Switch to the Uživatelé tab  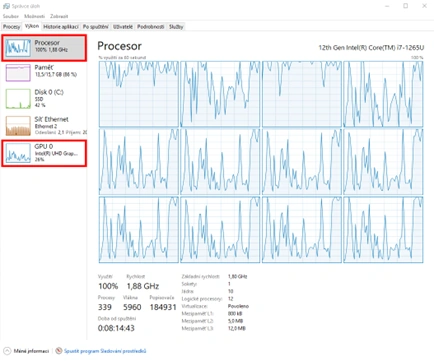click(123, 27)
